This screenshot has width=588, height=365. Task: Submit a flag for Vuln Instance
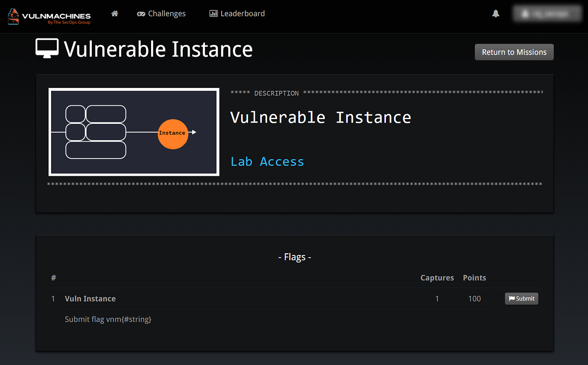521,298
